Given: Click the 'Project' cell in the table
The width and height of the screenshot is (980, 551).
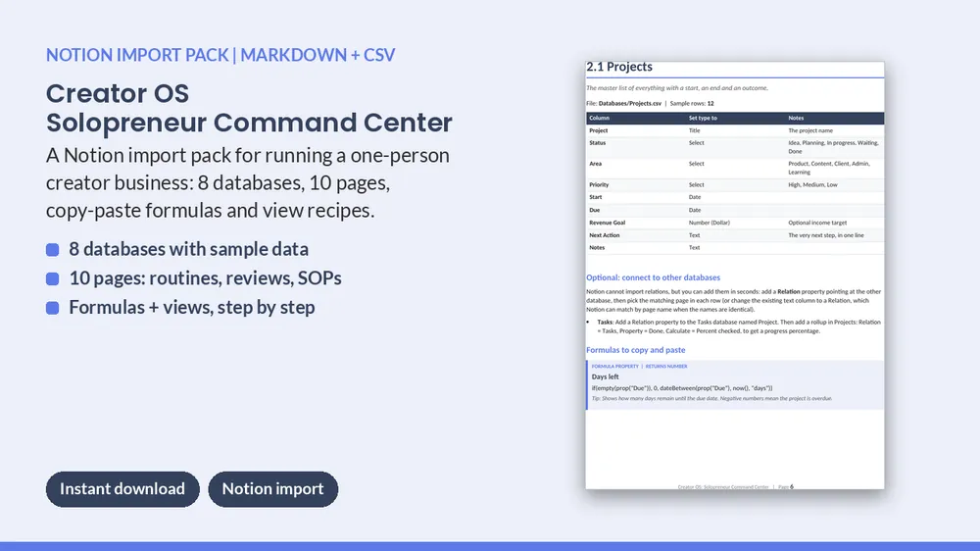Looking at the screenshot, I should coord(598,130).
